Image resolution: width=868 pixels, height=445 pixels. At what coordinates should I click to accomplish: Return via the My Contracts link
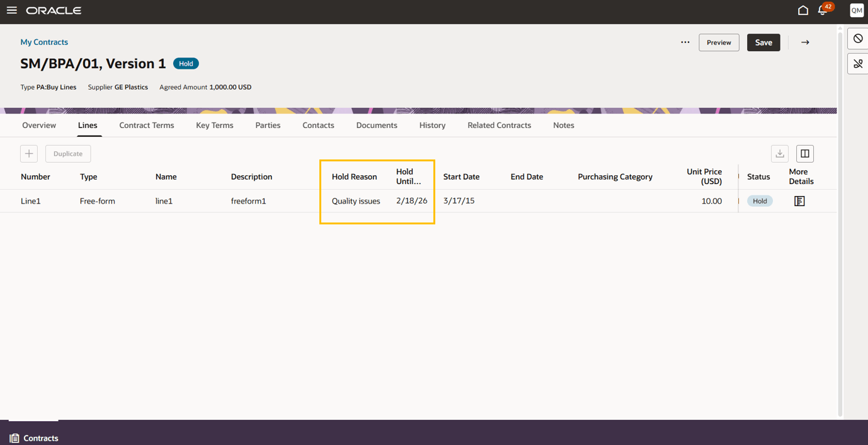pyautogui.click(x=44, y=42)
